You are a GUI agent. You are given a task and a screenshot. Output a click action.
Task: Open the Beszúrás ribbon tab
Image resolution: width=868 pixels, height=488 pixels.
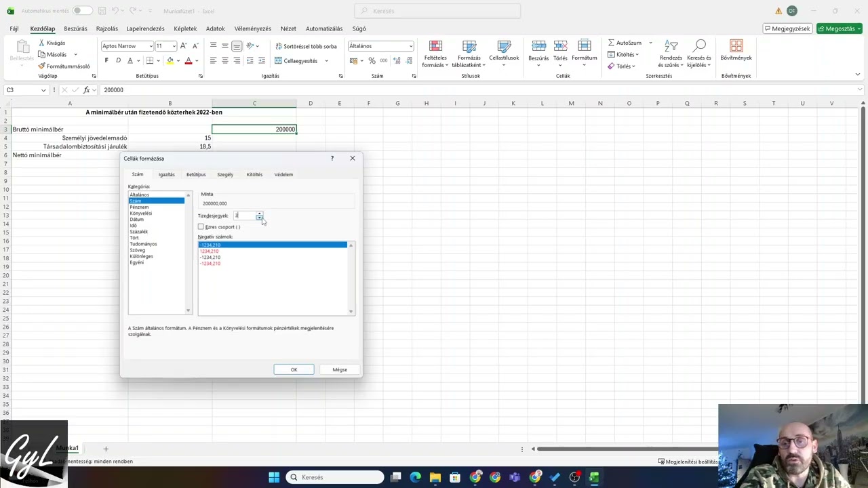coord(75,28)
